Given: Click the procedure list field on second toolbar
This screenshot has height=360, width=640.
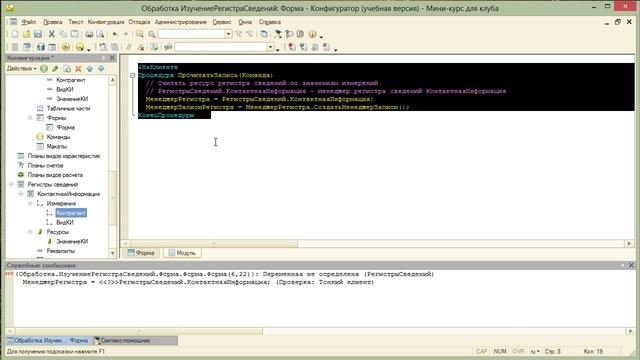Looking at the screenshot, I should tap(220, 47).
